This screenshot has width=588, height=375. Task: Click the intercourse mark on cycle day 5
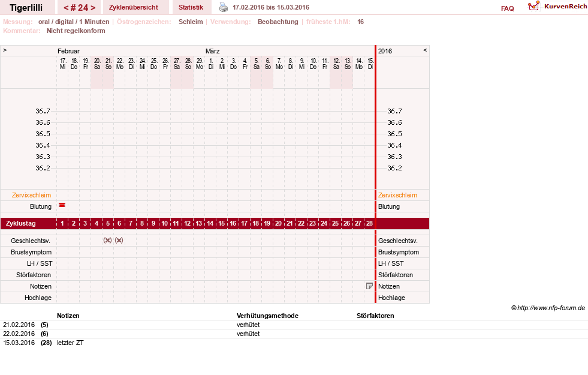pos(108,240)
